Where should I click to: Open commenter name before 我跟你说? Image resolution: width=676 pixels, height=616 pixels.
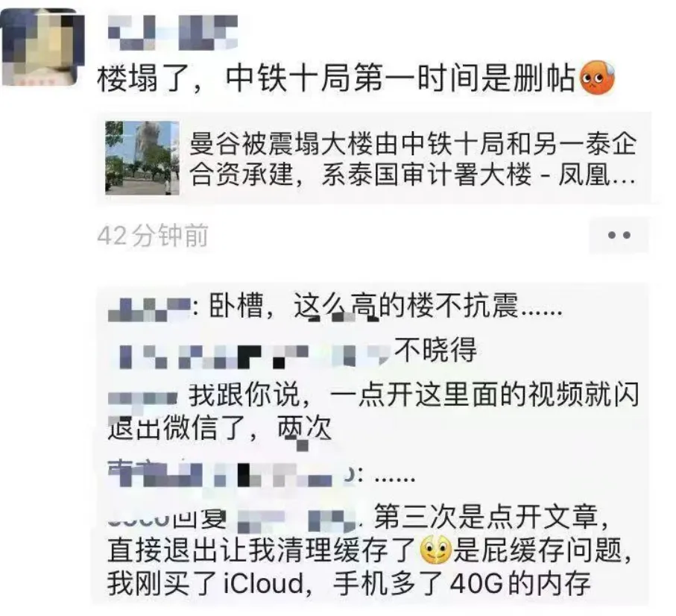point(142,397)
